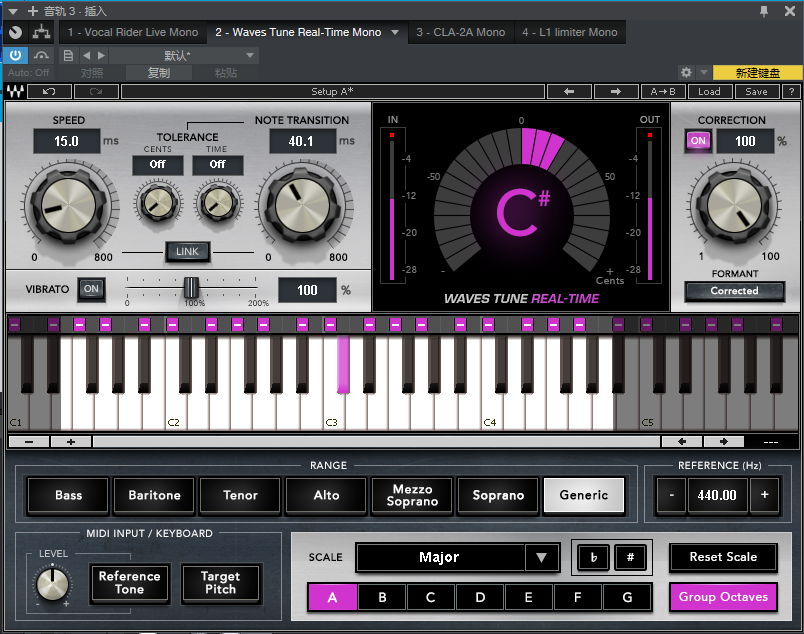
Task: Expand the arrow next to gear
Action: 704,72
